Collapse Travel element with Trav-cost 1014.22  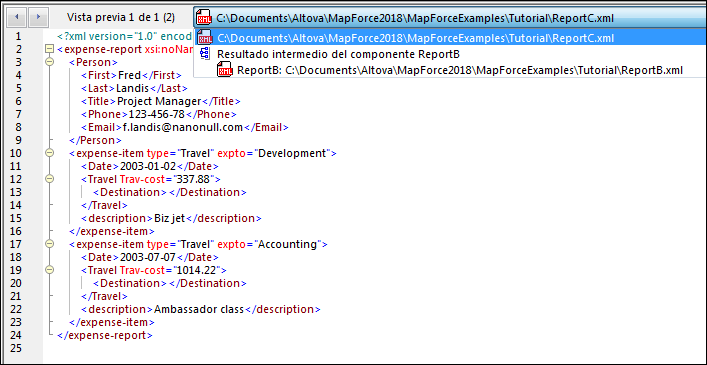click(x=50, y=270)
